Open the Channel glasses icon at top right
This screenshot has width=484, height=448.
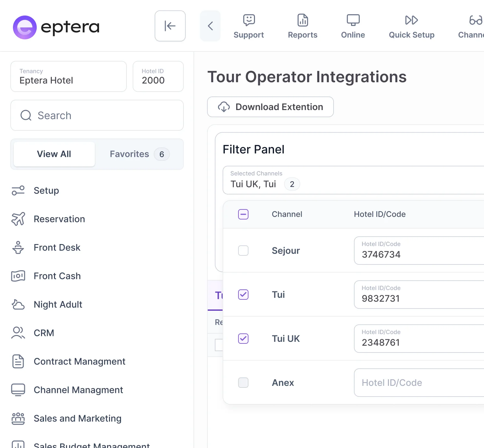[x=476, y=20]
